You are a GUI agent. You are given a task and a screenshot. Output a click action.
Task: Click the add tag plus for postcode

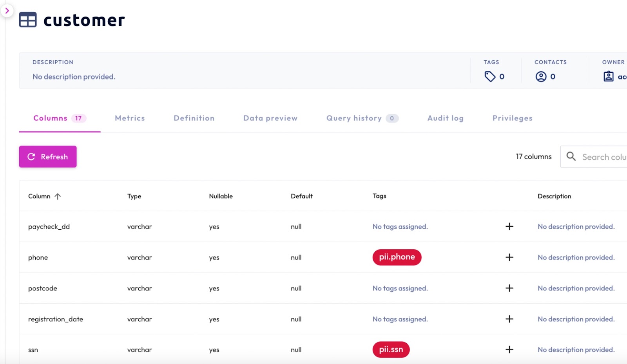coord(509,288)
